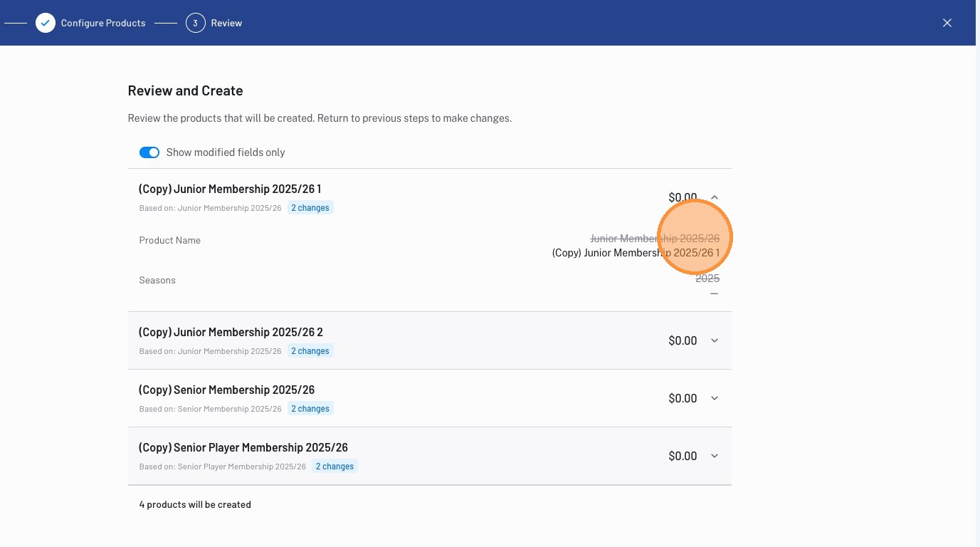Click the Configure Products completed checkmark icon
Viewport: 980px width, 547px height.
46,23
